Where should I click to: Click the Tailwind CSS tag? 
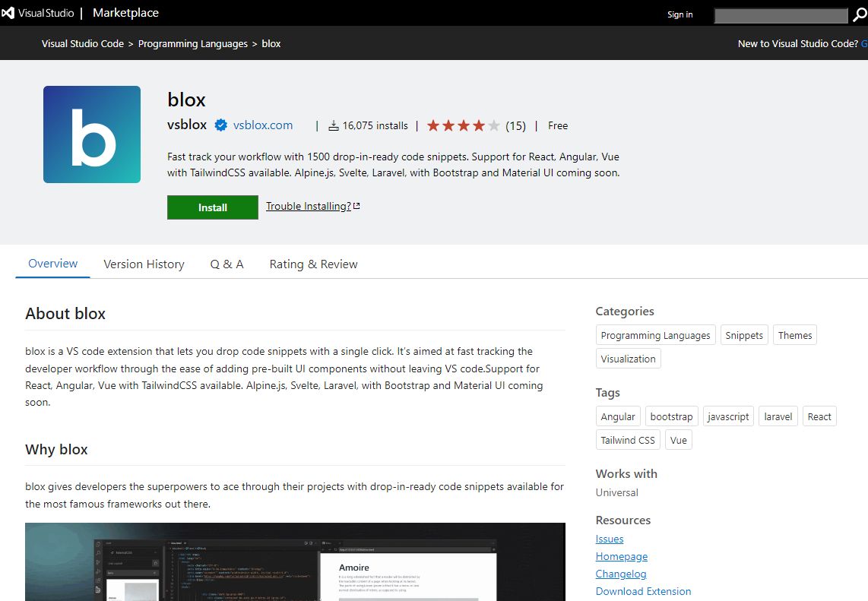click(628, 440)
